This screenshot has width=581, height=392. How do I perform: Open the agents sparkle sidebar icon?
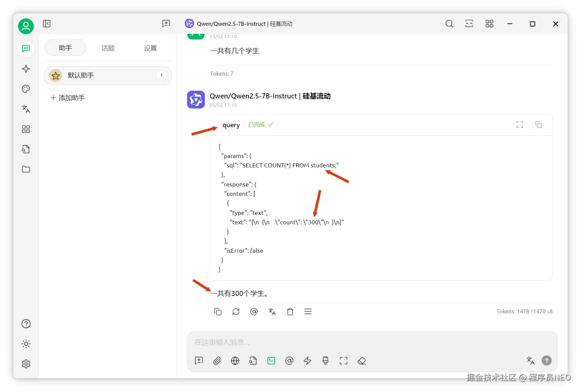pyautogui.click(x=26, y=69)
